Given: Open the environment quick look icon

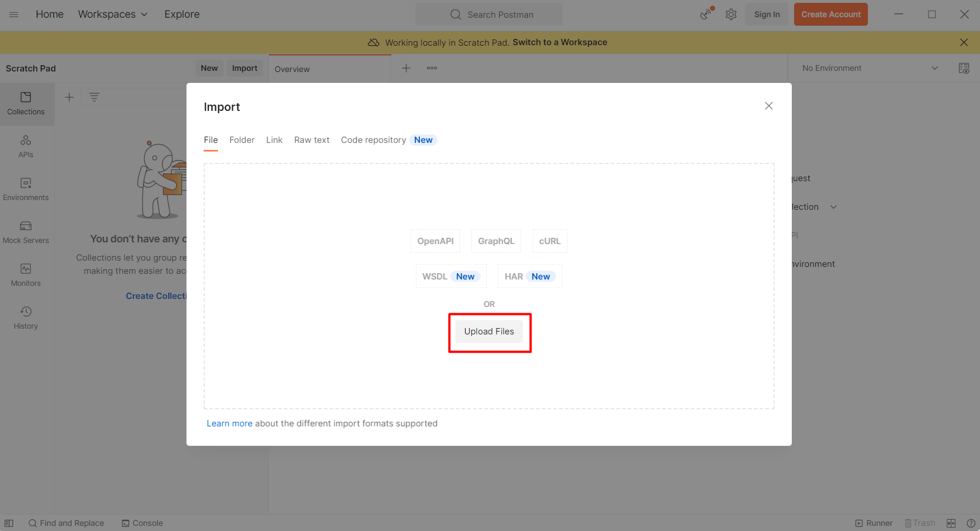Looking at the screenshot, I should pyautogui.click(x=963, y=68).
